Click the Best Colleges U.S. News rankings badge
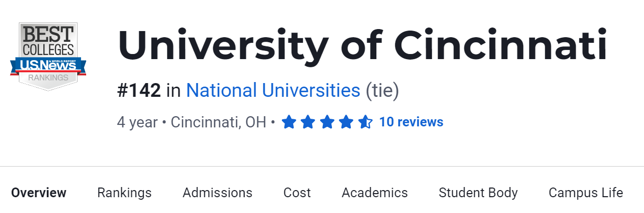 click(48, 56)
